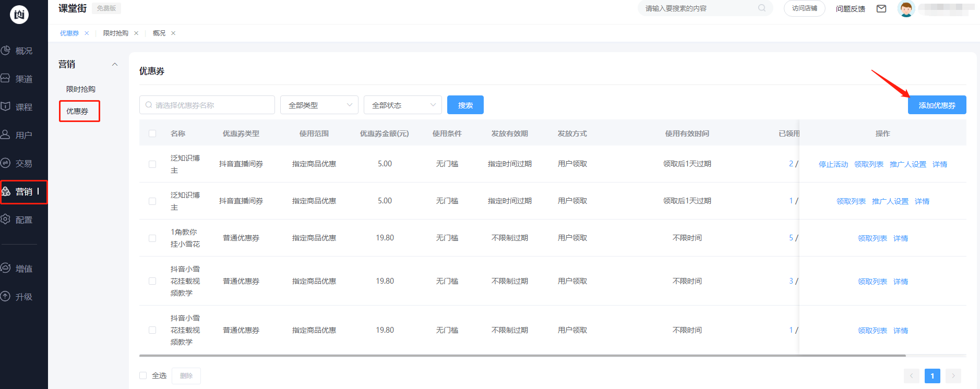Open 领取列表 for the 1角教你挂小雪花 row
980x389 pixels.
[x=873, y=238]
